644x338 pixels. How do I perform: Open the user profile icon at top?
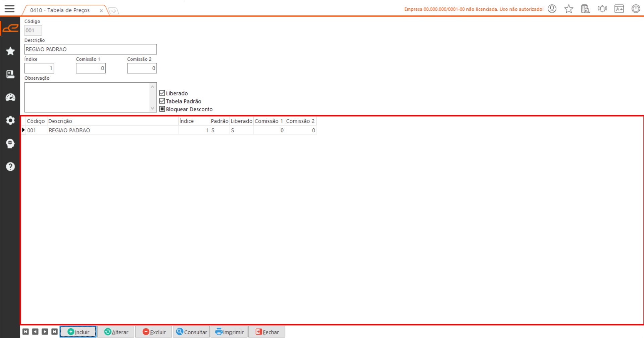click(552, 9)
